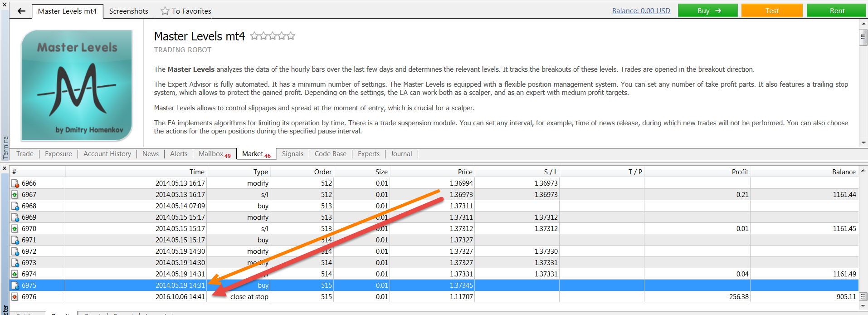Open the Signals tab
Screen dimensions: 868x315
(293, 154)
